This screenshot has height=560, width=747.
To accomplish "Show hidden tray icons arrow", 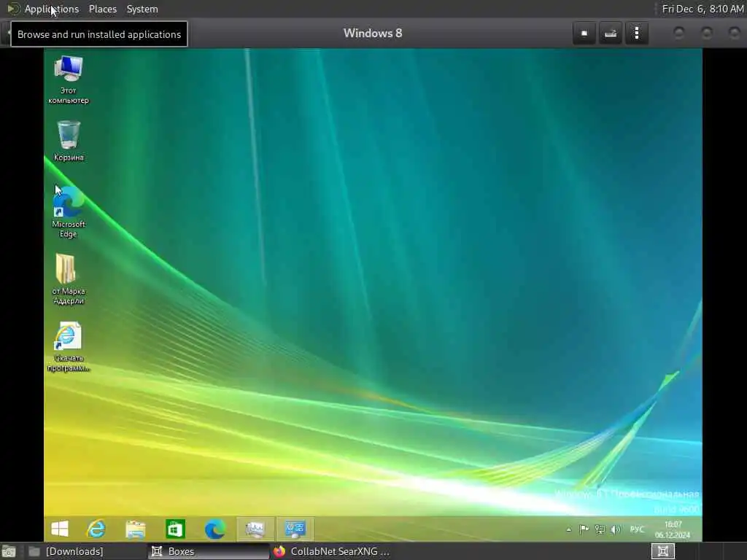I will [x=569, y=529].
